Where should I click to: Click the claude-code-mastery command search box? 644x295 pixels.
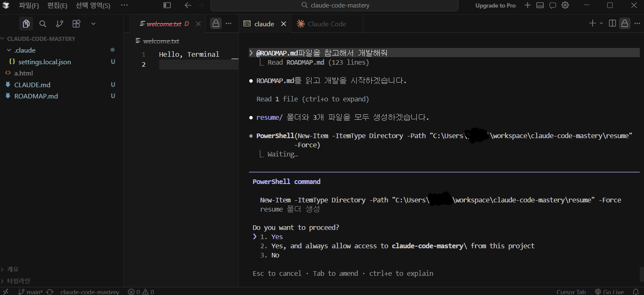335,5
